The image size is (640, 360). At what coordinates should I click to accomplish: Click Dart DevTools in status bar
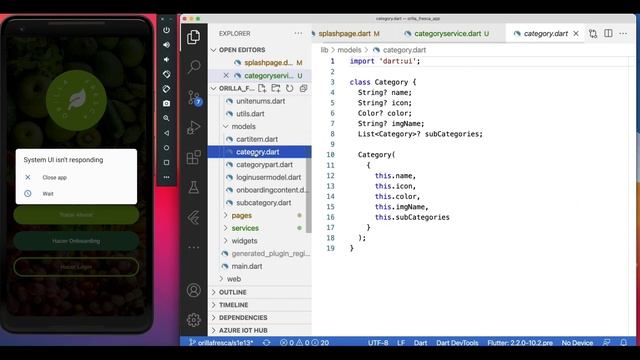[x=457, y=342]
